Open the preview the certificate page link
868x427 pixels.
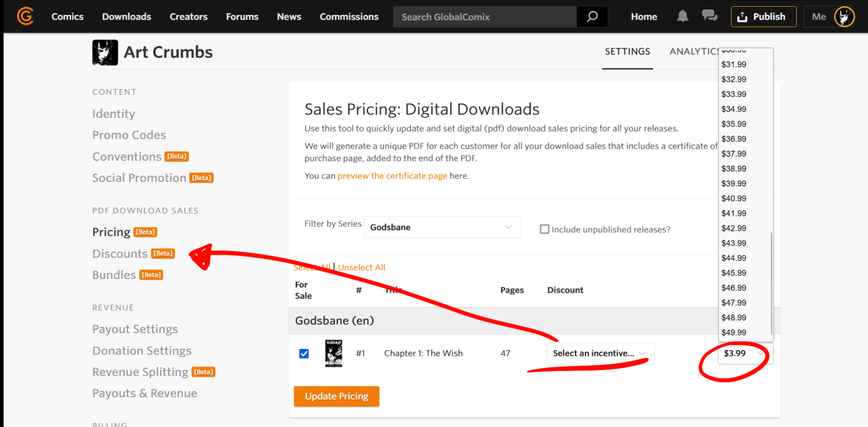(393, 176)
